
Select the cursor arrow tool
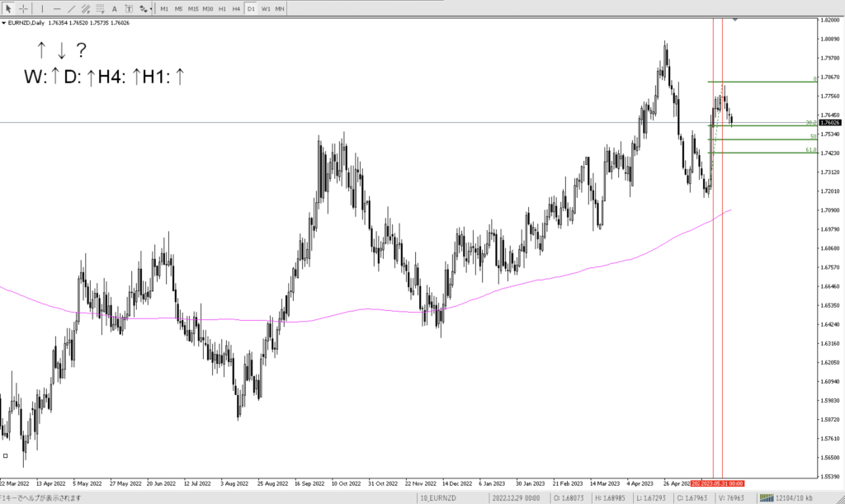point(9,8)
